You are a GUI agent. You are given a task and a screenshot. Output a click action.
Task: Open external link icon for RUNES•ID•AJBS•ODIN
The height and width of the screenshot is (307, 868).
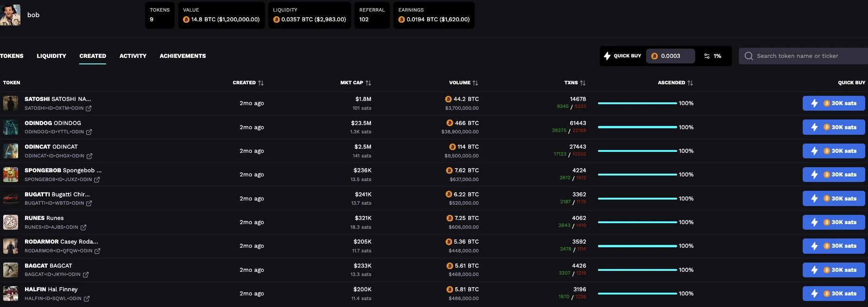[83, 227]
